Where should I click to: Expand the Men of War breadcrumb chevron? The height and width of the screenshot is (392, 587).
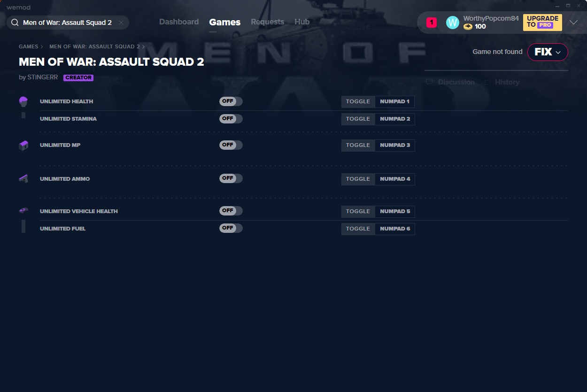point(143,47)
